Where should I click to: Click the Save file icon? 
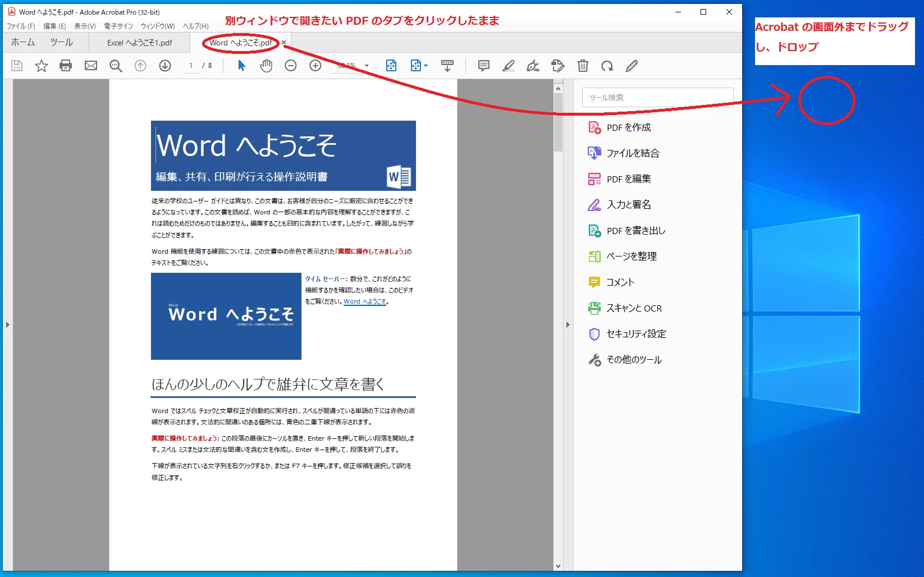coord(17,66)
